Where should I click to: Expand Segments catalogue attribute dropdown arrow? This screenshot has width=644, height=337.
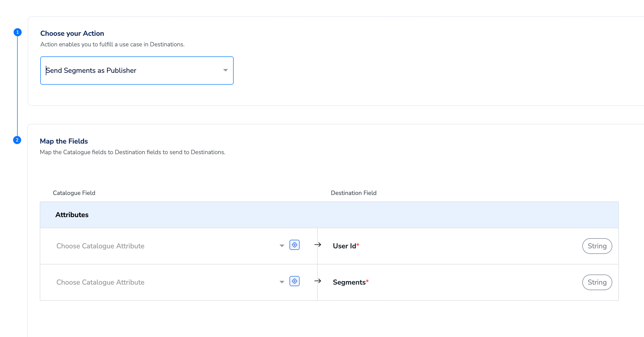tap(282, 282)
